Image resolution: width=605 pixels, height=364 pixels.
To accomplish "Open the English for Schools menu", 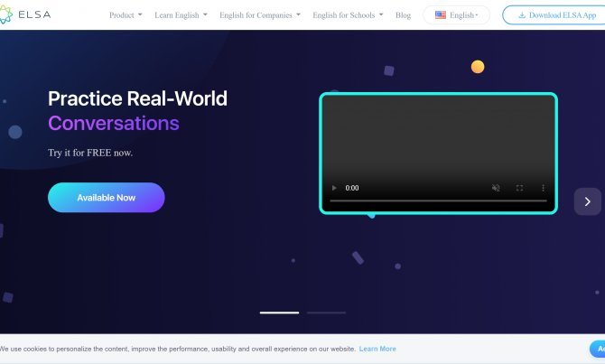I will 348,15.
